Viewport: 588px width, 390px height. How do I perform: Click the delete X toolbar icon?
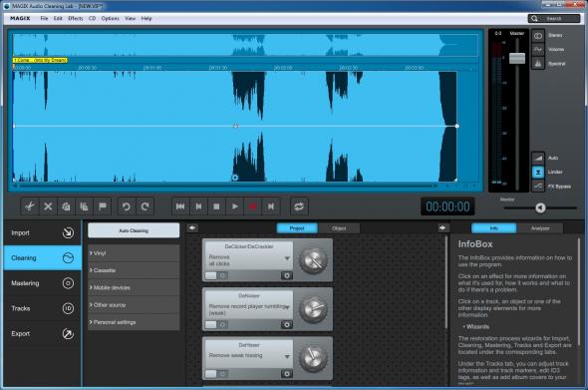[48, 206]
